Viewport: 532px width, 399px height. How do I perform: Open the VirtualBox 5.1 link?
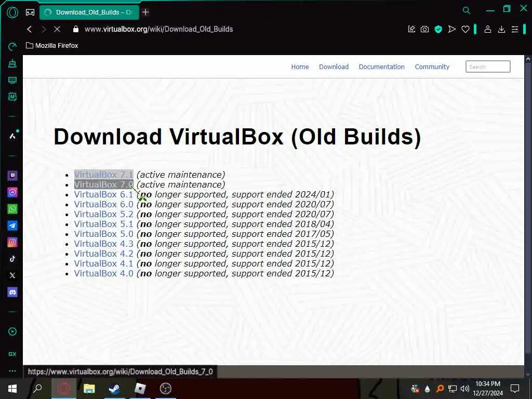(x=103, y=224)
